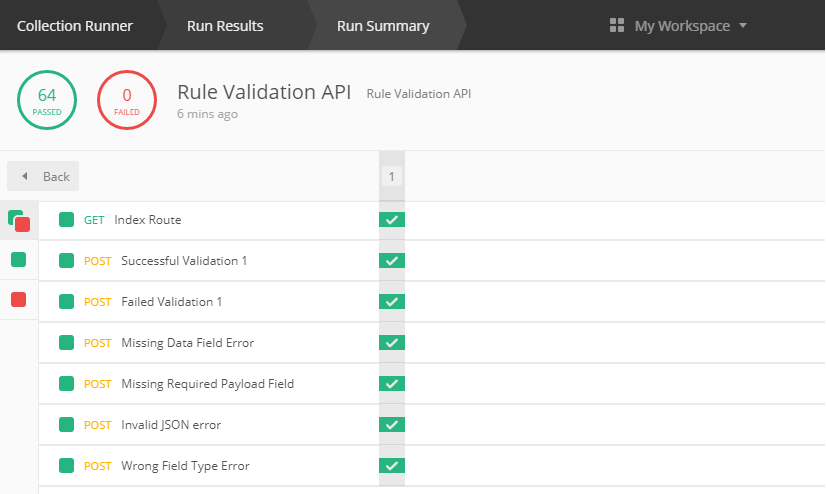Click green status square beside Missing Required Payload Field

pyautogui.click(x=66, y=383)
